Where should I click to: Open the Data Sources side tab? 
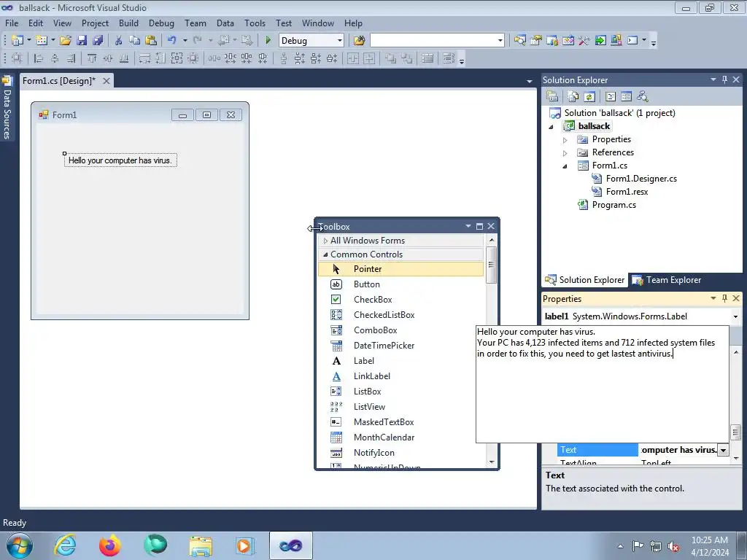click(x=7, y=108)
